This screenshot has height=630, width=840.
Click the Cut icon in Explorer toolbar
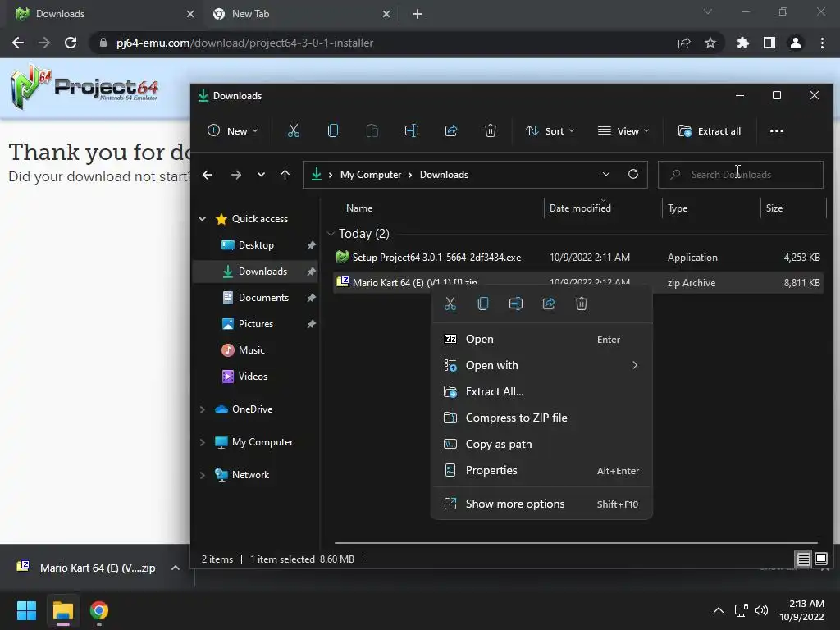click(x=293, y=130)
